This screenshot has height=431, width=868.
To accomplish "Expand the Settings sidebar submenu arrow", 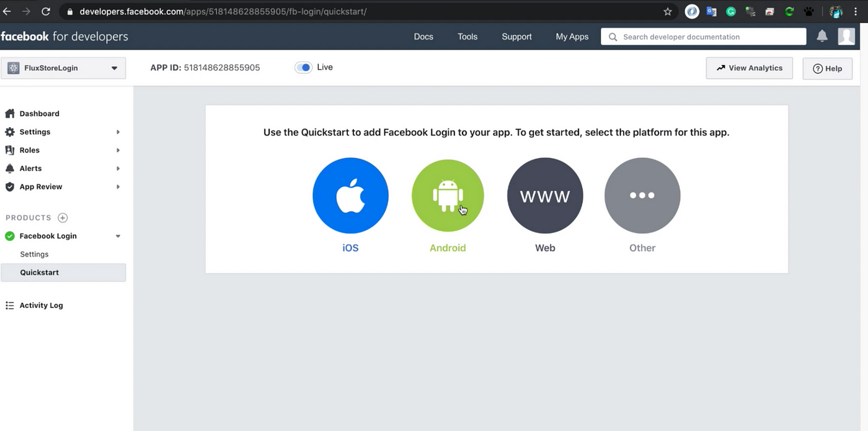I will [118, 131].
